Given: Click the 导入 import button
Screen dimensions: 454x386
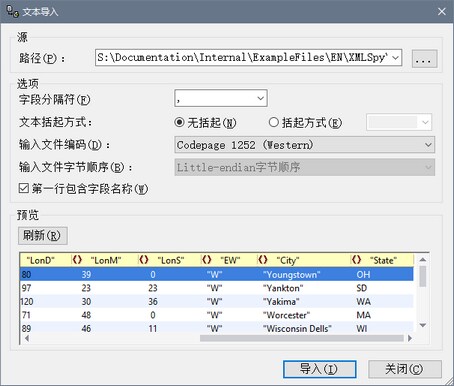Looking at the screenshot, I should [x=320, y=369].
